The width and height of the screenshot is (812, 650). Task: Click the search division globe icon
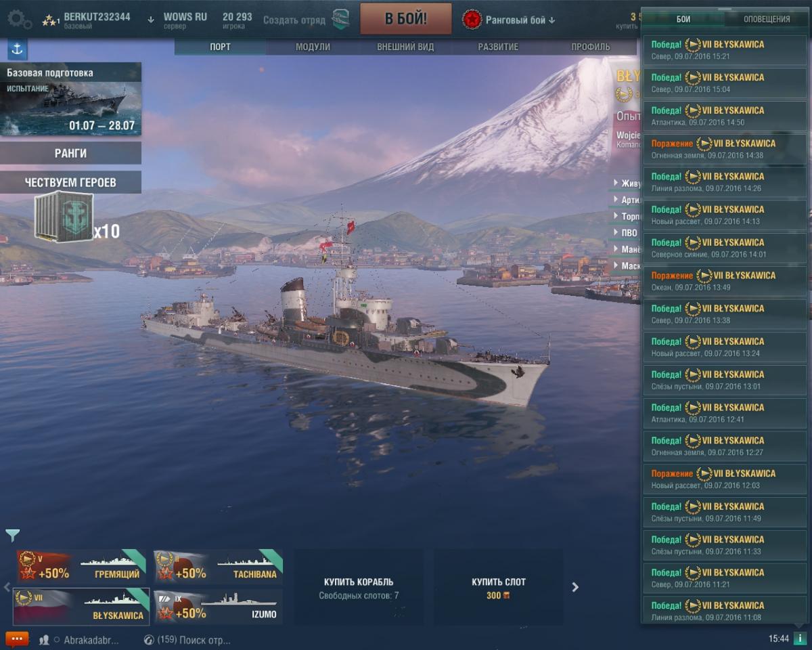(x=149, y=640)
